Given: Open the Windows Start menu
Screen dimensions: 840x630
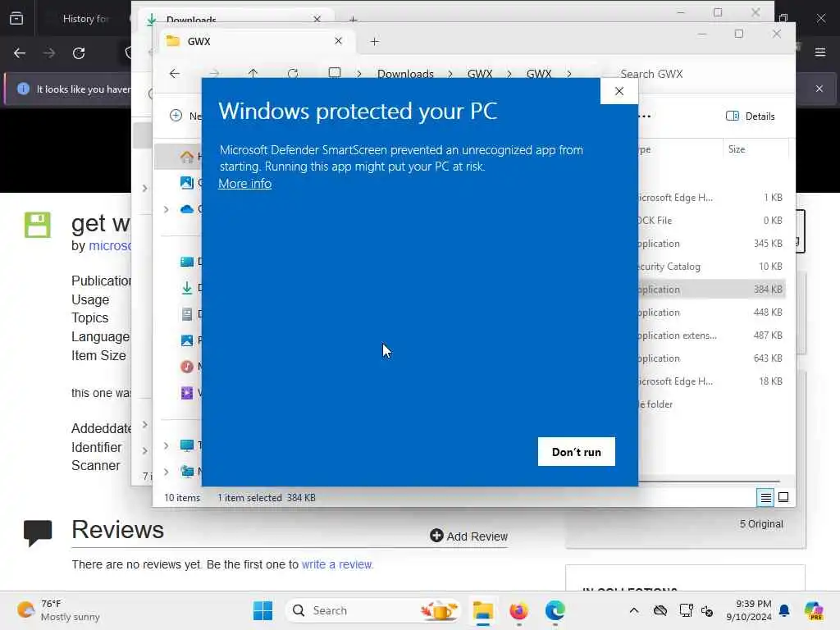Looking at the screenshot, I should [262, 610].
